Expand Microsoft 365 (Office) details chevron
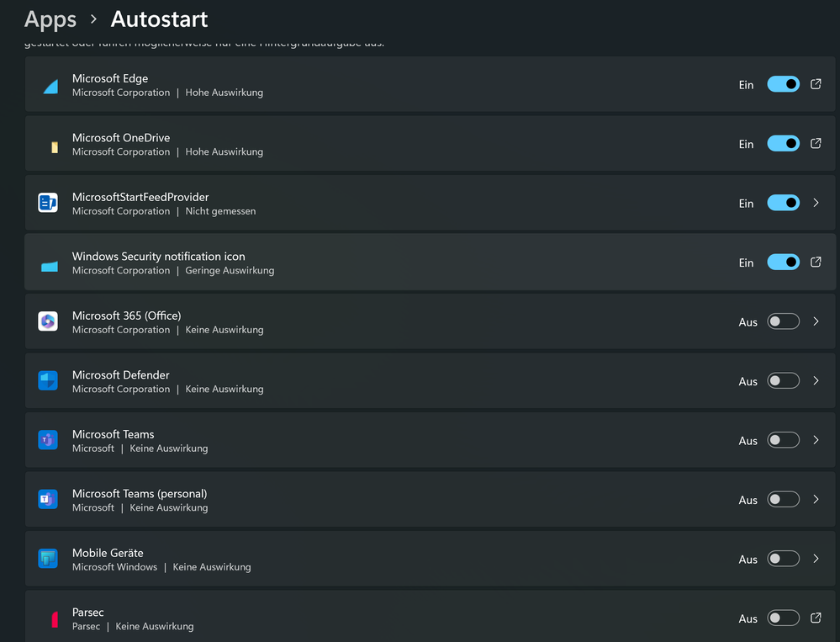The image size is (840, 642). [816, 321]
